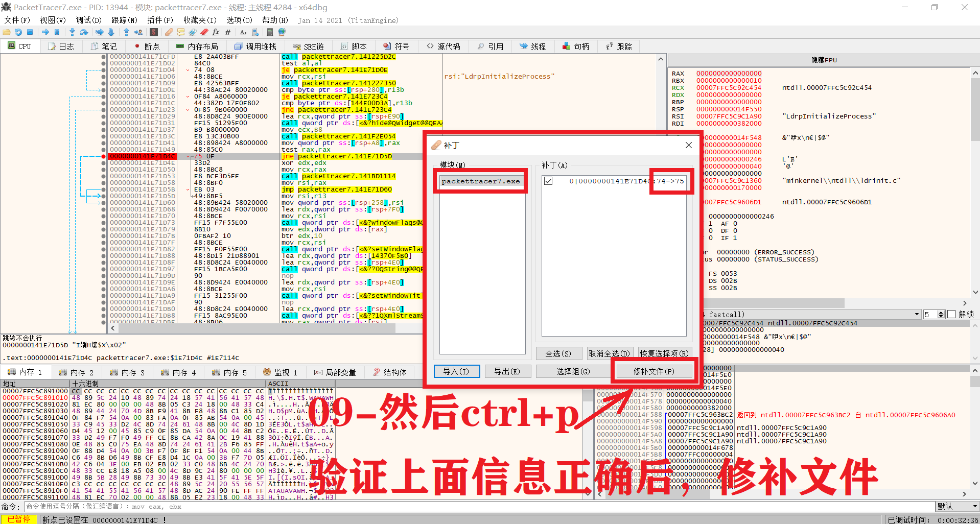
Task: Click the 修补文件(P) patch file button
Action: [x=654, y=371]
